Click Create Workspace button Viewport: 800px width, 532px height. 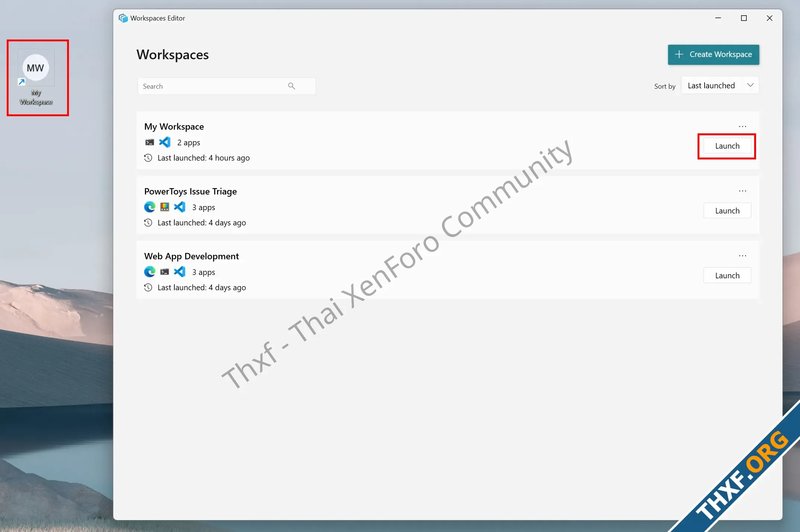pos(713,54)
